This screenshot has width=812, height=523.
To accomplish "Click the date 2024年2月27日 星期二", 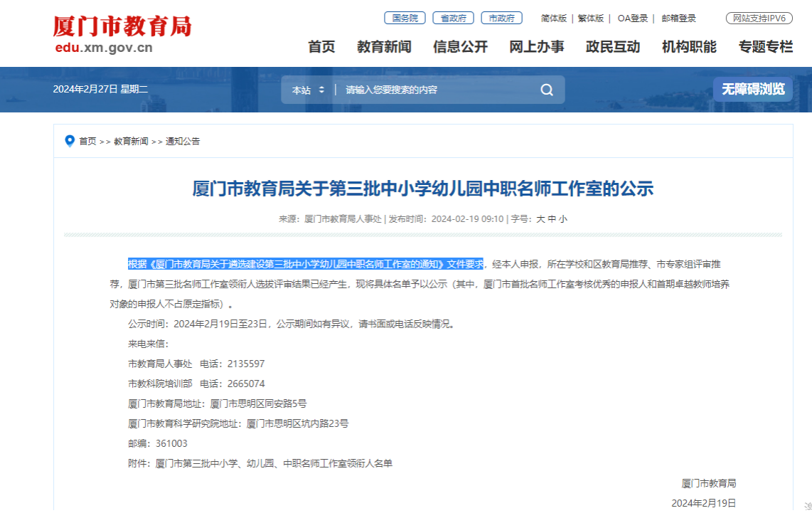I will tap(100, 89).
